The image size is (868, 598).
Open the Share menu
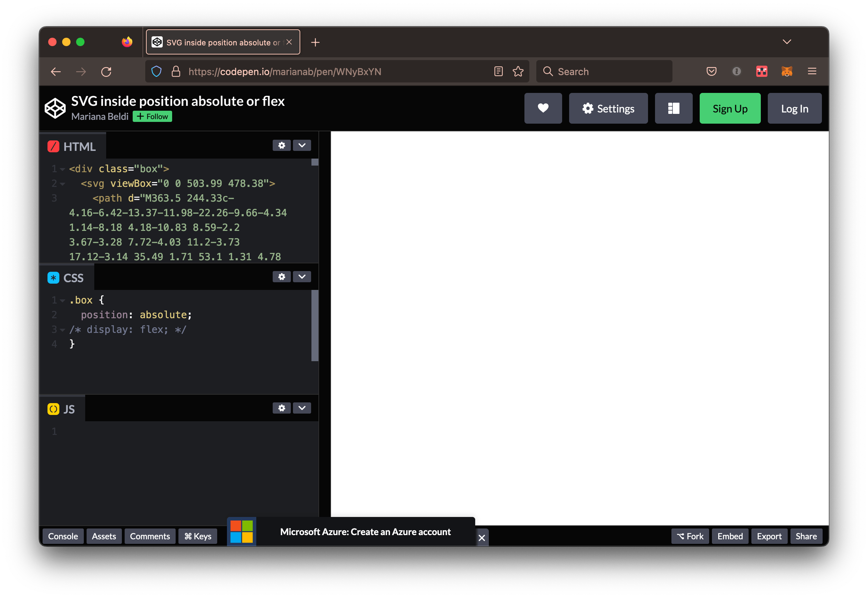[806, 536]
